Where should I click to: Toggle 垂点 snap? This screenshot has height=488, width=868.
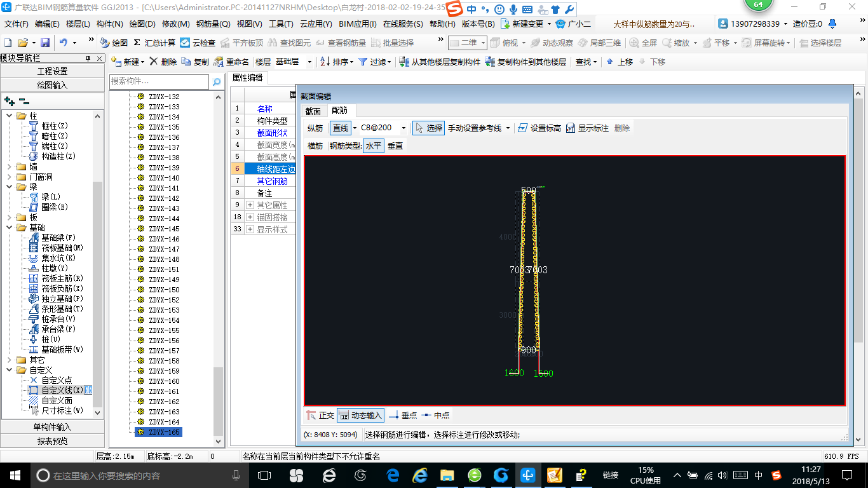(x=403, y=415)
